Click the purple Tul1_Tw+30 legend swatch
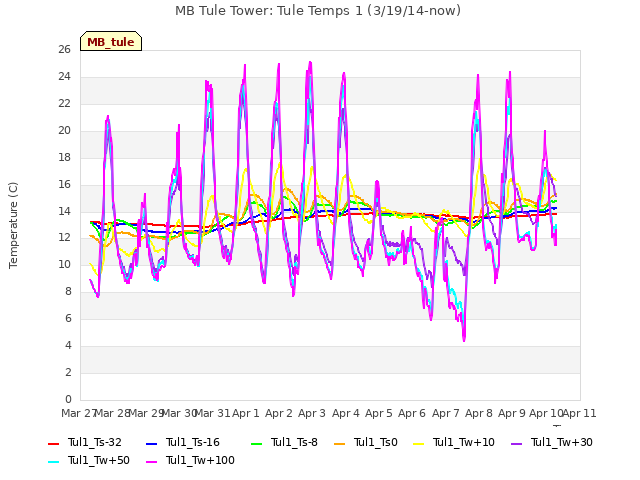The width and height of the screenshot is (640, 480). [x=516, y=443]
